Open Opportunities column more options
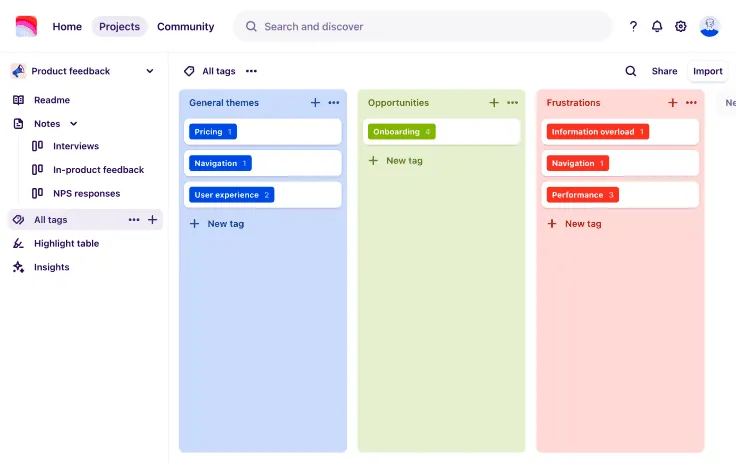This screenshot has width=736, height=463. [x=512, y=102]
